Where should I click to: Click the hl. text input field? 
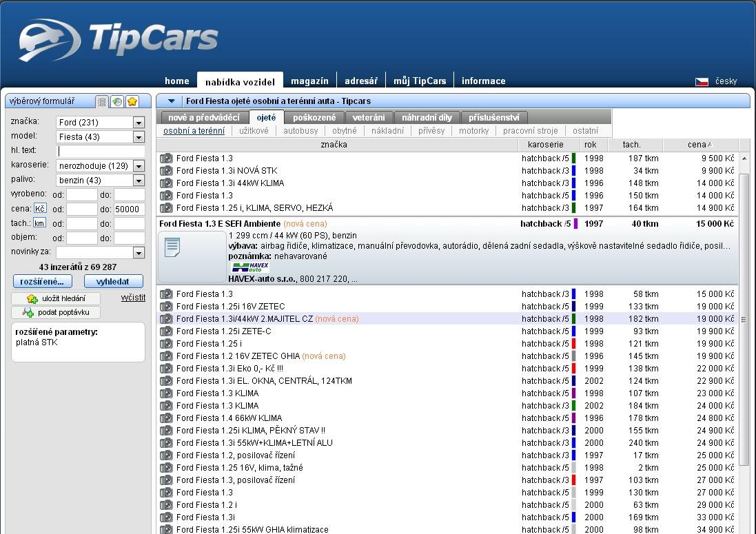(101, 151)
